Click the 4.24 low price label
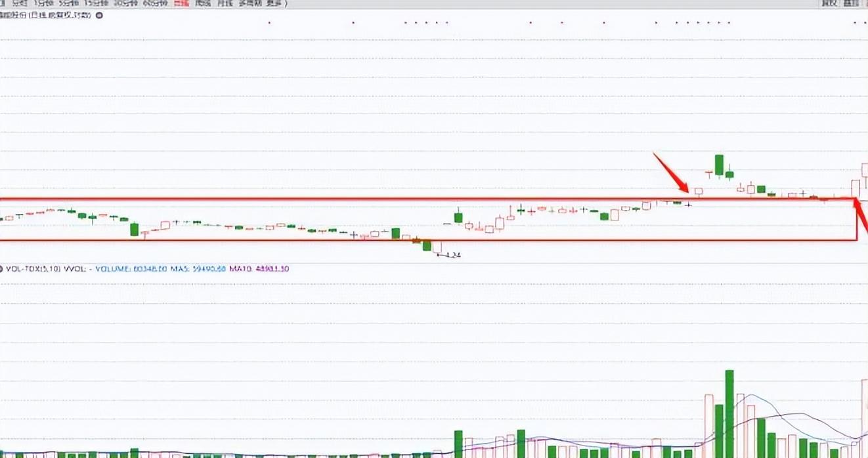Screen dimensions: 868x458 [452, 255]
